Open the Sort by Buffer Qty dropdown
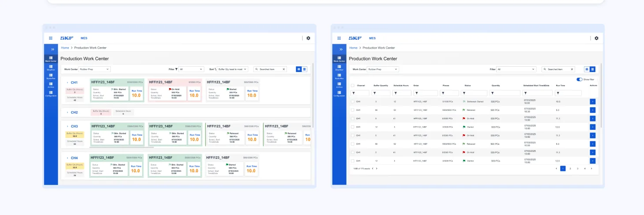Image resolution: width=644 pixels, height=215 pixels. [x=233, y=69]
